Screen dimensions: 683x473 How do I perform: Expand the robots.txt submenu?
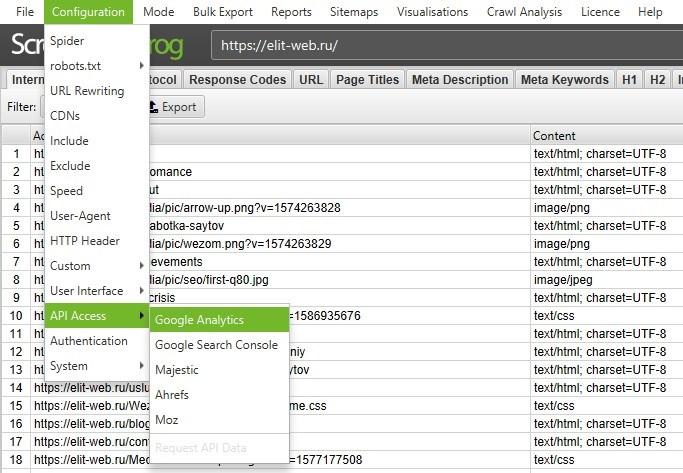click(97, 66)
